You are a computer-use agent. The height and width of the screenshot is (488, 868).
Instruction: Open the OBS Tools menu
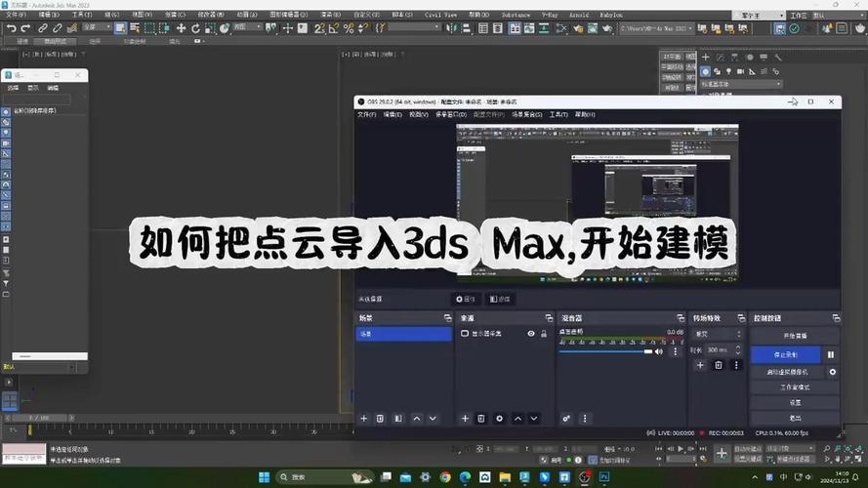[558, 114]
